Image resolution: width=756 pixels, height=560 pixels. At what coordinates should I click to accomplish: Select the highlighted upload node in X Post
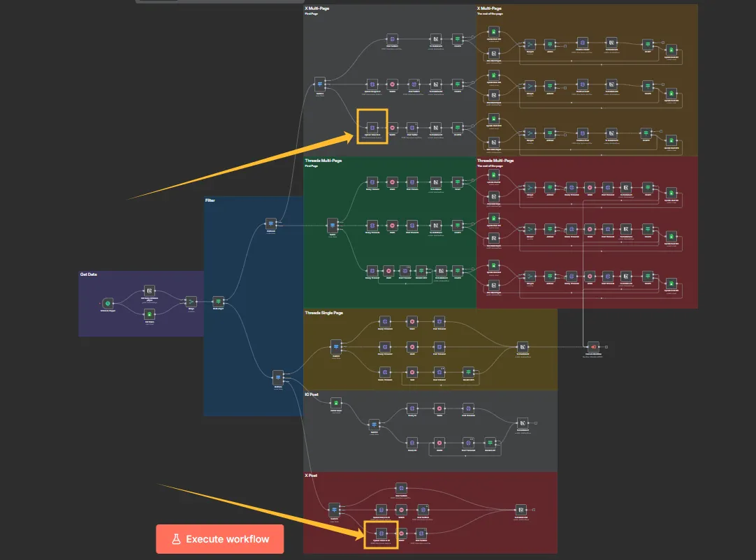(x=381, y=534)
